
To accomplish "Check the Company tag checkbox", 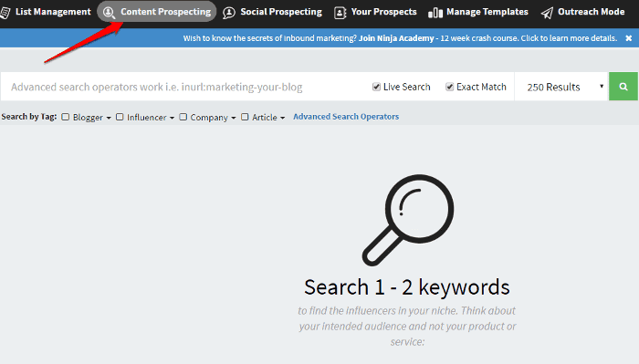I will click(x=183, y=117).
